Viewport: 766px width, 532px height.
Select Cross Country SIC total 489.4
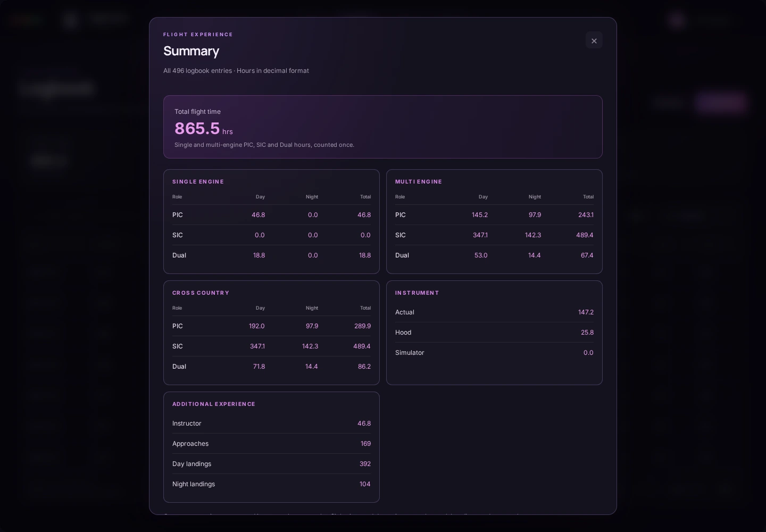362,346
